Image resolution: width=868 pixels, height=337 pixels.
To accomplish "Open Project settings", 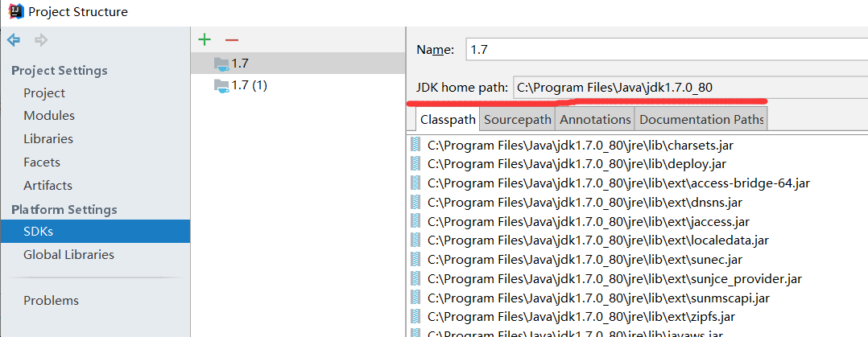I will (44, 93).
